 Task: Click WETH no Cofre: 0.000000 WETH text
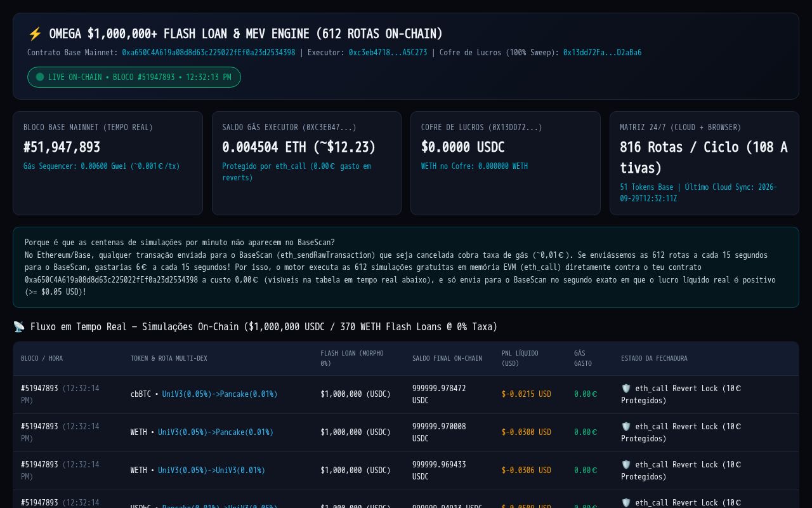(x=475, y=166)
